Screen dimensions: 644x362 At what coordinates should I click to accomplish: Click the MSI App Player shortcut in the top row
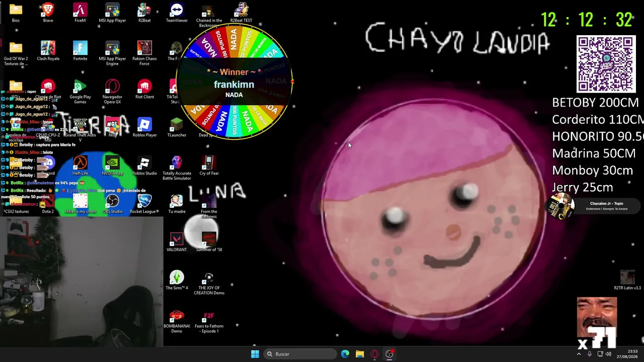click(x=112, y=13)
